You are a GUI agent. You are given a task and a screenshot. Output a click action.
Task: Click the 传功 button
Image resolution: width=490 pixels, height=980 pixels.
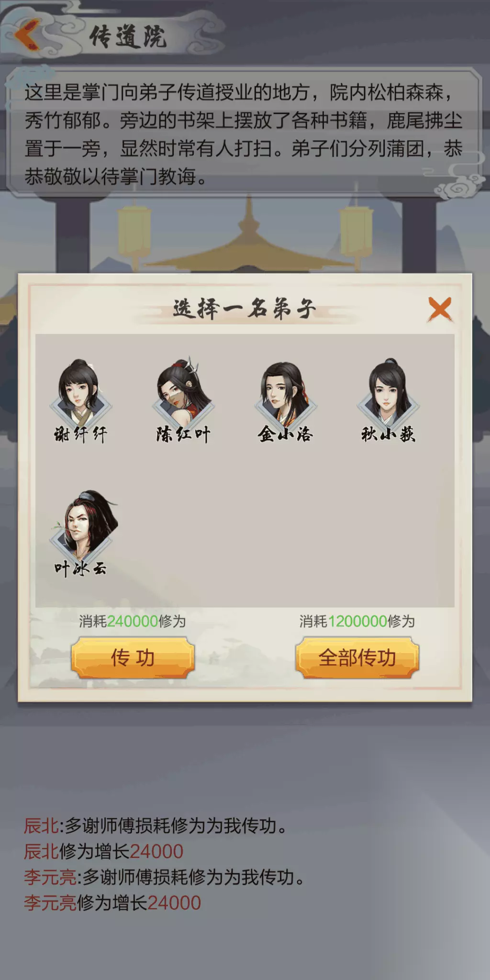133,657
